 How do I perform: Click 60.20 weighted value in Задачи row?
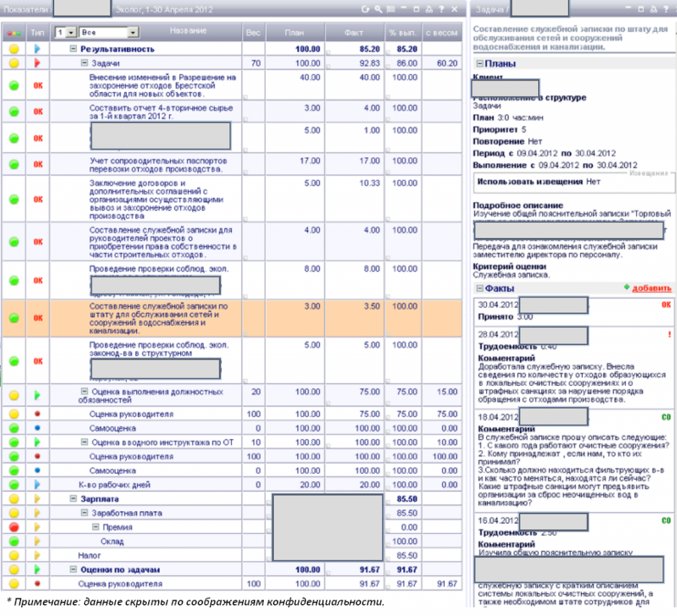point(447,63)
